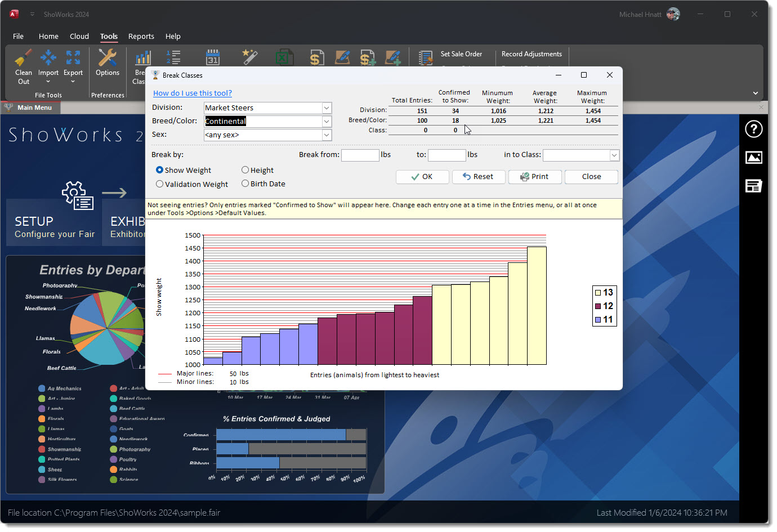Screen dimensions: 777x532
Task: Open Options wrench and screwdriver icon
Action: click(108, 57)
